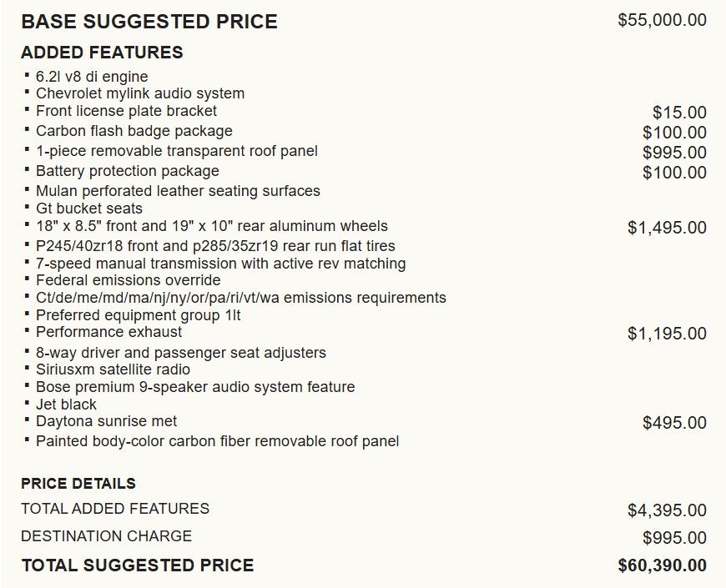Viewport: 726px width, 588px height.
Task: Select the Total Added Features amount $4,395.00
Action: [667, 510]
